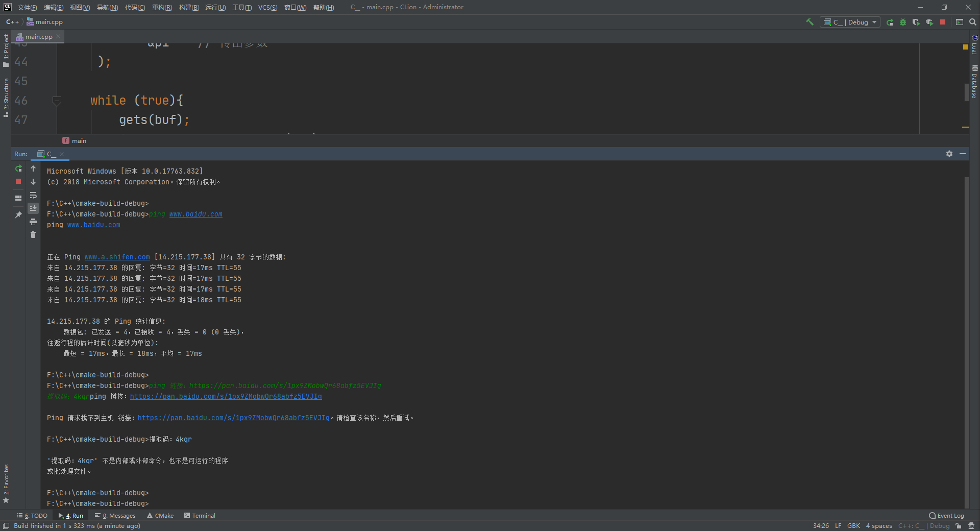Image resolution: width=980 pixels, height=531 pixels.
Task: Click the Down the stack trace arrow
Action: (33, 182)
